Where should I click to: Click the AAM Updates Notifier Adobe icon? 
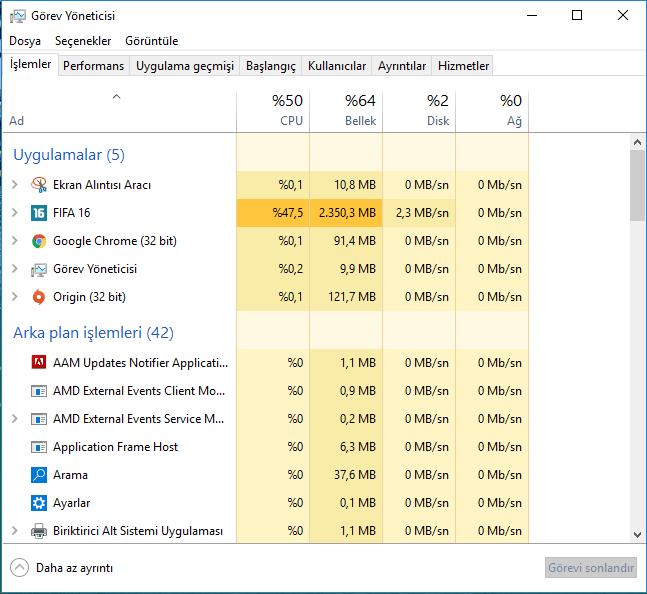point(39,363)
